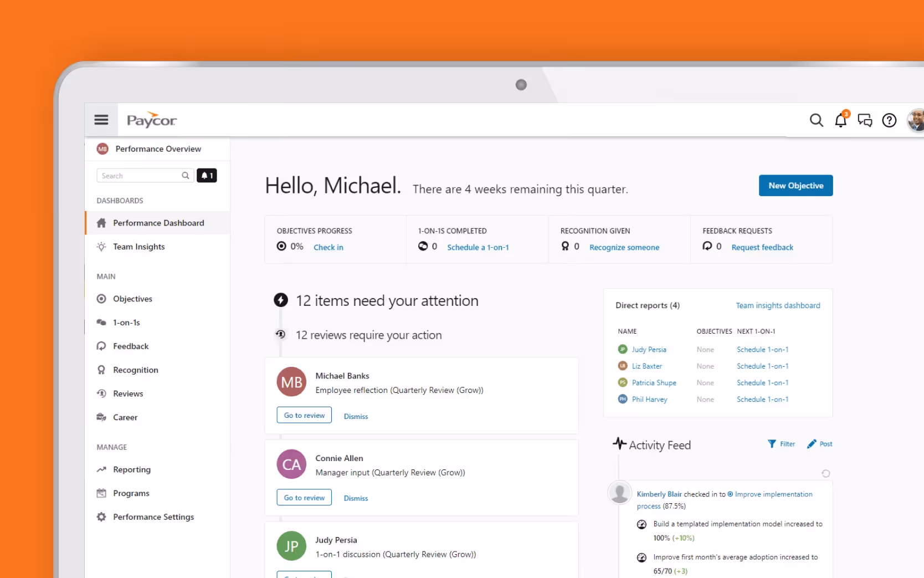The image size is (924, 578).
Task: Open Improve implementation process objective link
Action: click(725, 500)
